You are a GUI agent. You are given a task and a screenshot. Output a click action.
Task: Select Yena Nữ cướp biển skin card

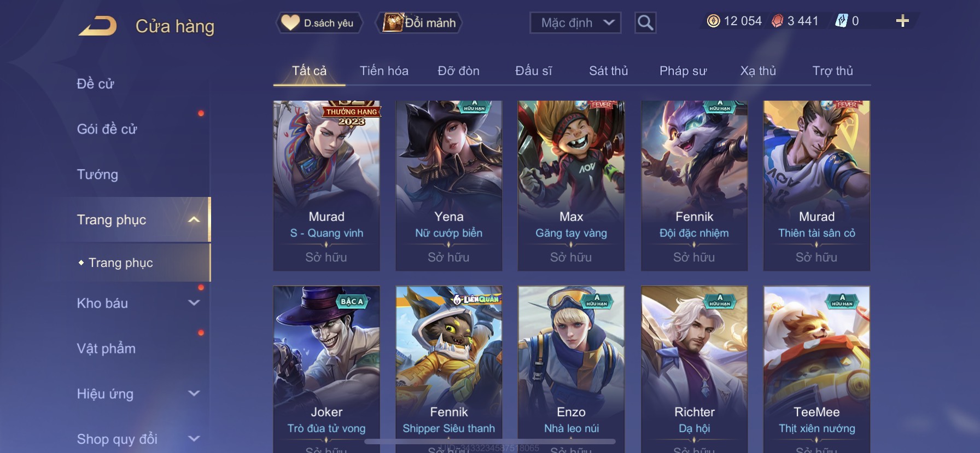tap(449, 185)
